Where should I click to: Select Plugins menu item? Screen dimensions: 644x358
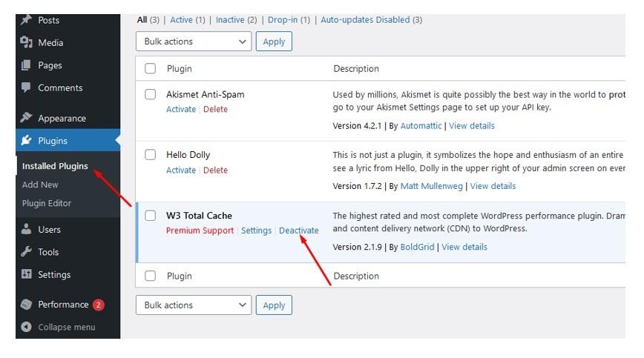(x=53, y=141)
